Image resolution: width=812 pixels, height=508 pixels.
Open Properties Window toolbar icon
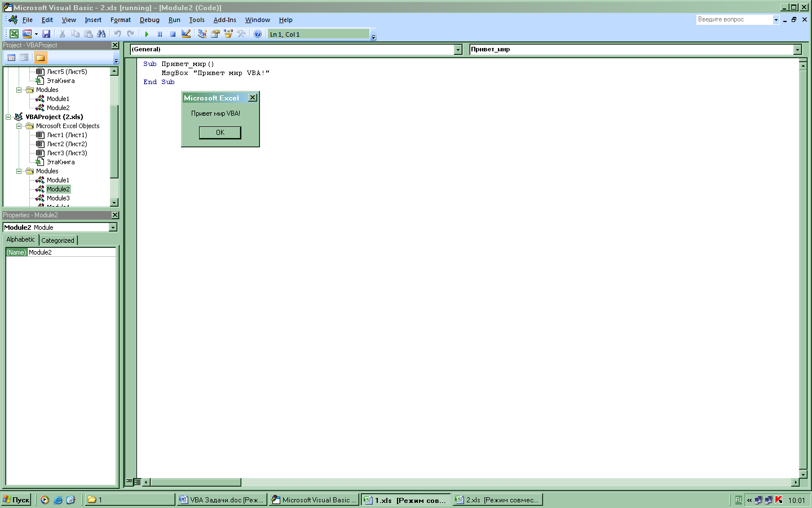coord(215,34)
